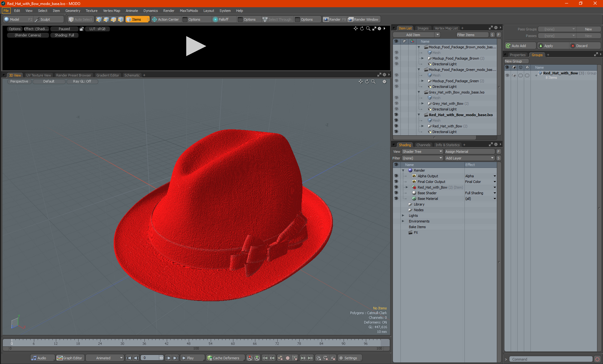Screen dimensions: 603x364
Task: Toggle visibility of Red_Hat_with_Bow group
Action: (x=507, y=75)
